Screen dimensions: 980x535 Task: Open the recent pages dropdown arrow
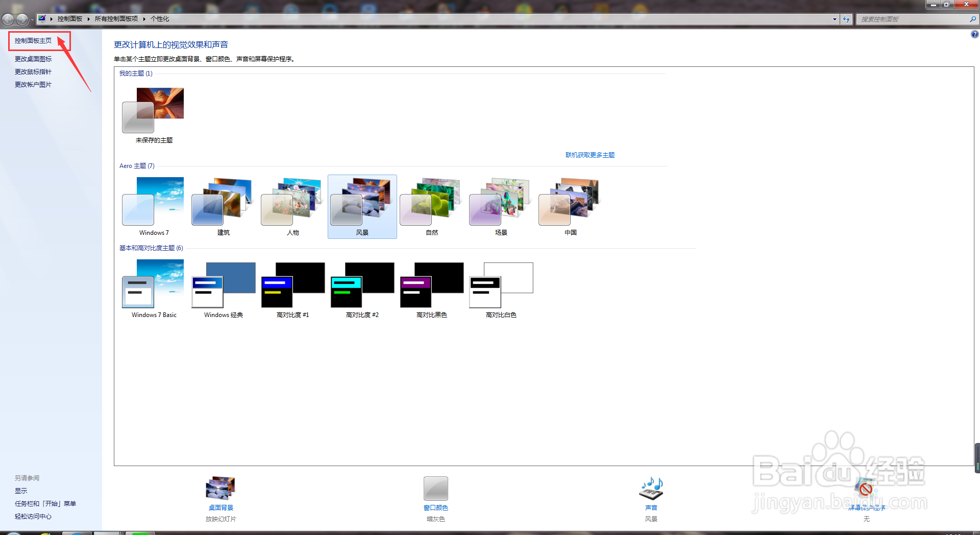(32, 19)
